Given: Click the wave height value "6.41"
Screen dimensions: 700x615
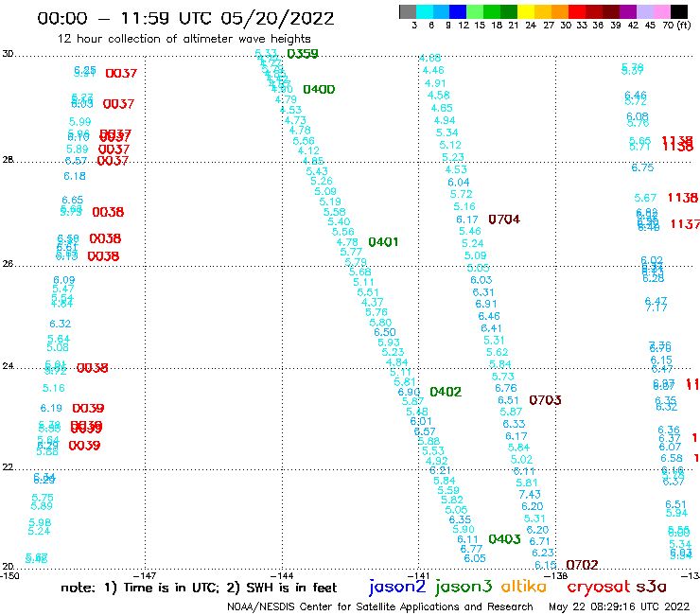Looking at the screenshot, I should point(491,328).
